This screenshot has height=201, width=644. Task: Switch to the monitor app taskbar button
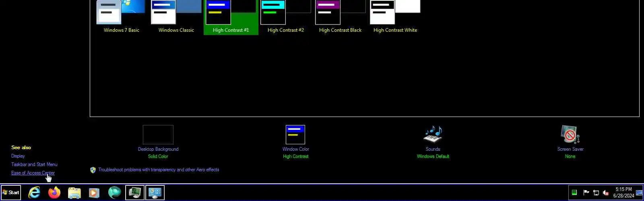pyautogui.click(x=135, y=193)
